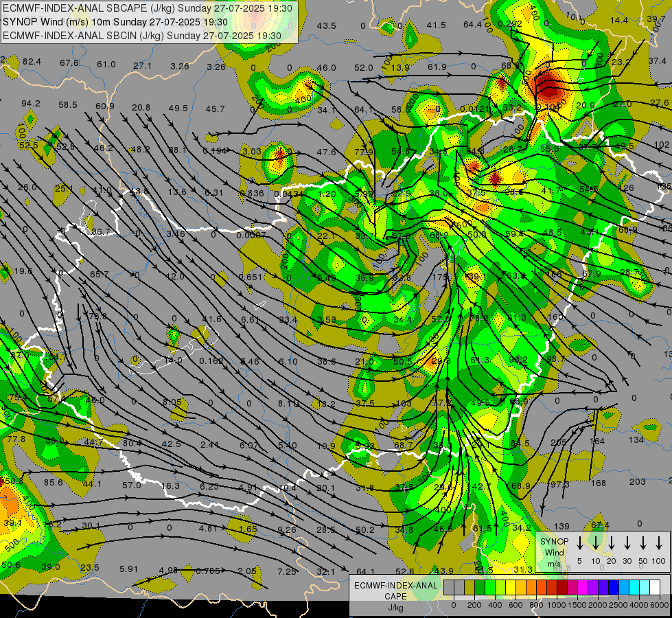The image size is (672, 618).
Task: Click the 50 m/s wind arrow in legend
Action: [x=643, y=543]
